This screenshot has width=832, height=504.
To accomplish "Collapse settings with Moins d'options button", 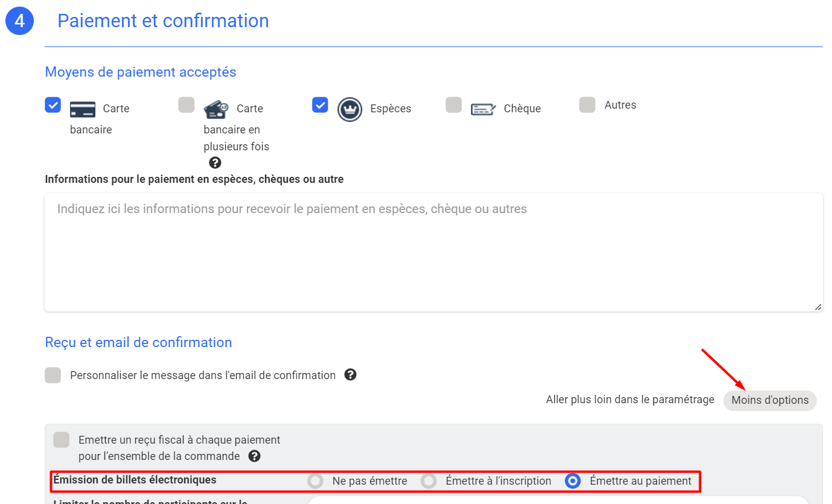I will coord(769,400).
